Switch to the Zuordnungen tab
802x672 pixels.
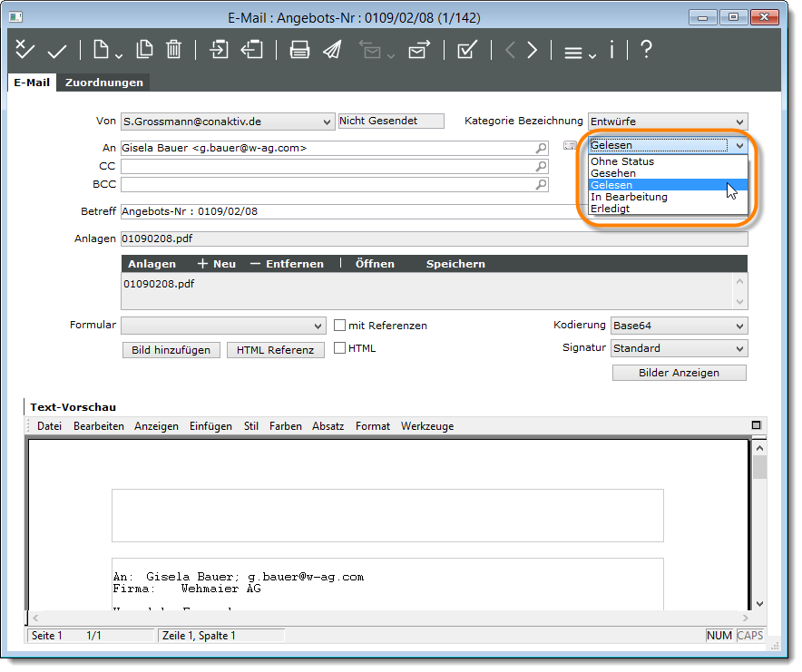[x=103, y=83]
